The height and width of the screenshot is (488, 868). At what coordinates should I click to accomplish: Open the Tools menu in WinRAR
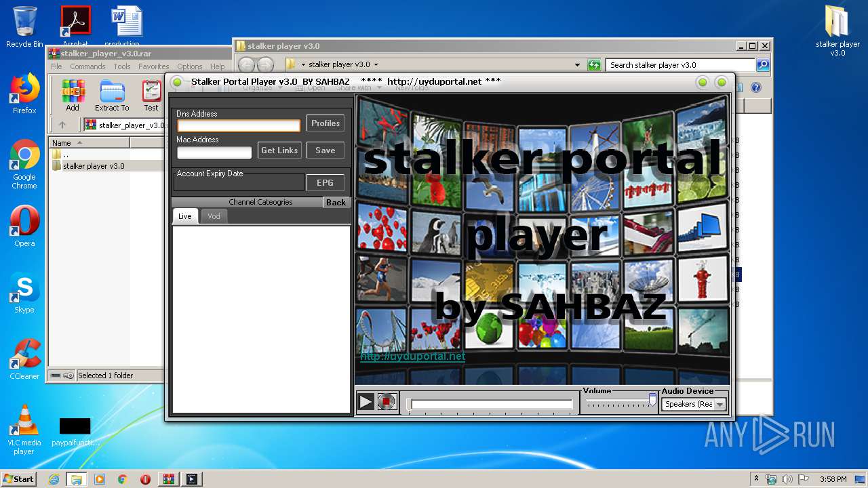pos(122,66)
